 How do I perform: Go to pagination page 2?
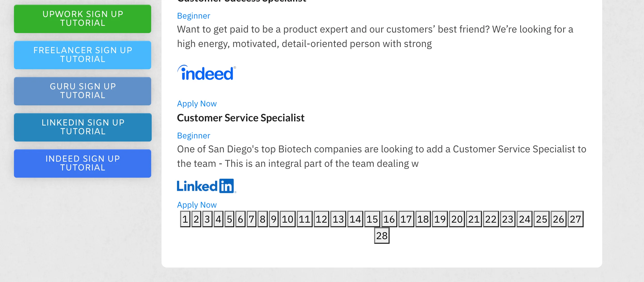196,219
